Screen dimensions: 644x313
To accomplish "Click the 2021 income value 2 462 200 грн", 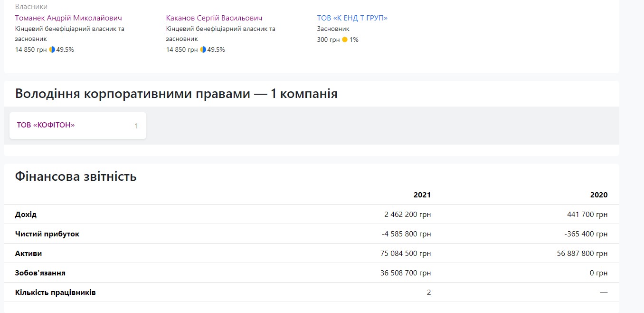I will coord(407,215).
